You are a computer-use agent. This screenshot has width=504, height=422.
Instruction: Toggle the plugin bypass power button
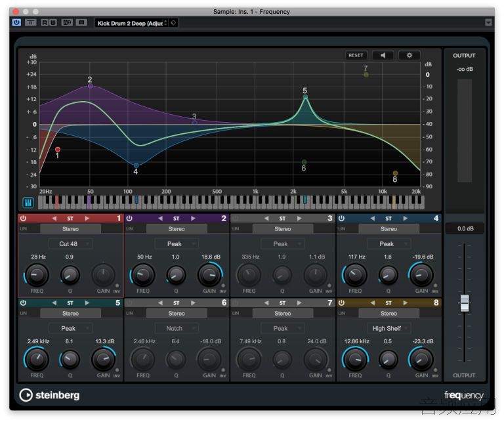16,22
